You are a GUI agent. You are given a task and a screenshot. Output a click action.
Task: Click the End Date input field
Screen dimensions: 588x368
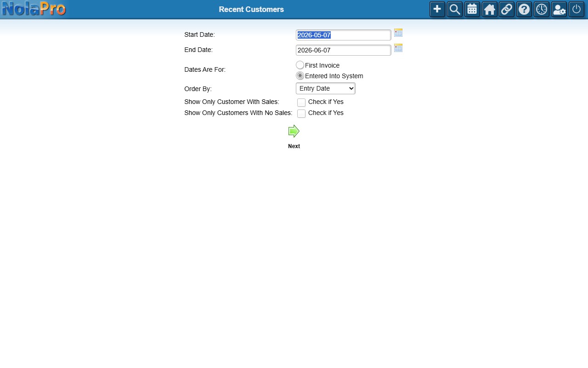click(344, 50)
